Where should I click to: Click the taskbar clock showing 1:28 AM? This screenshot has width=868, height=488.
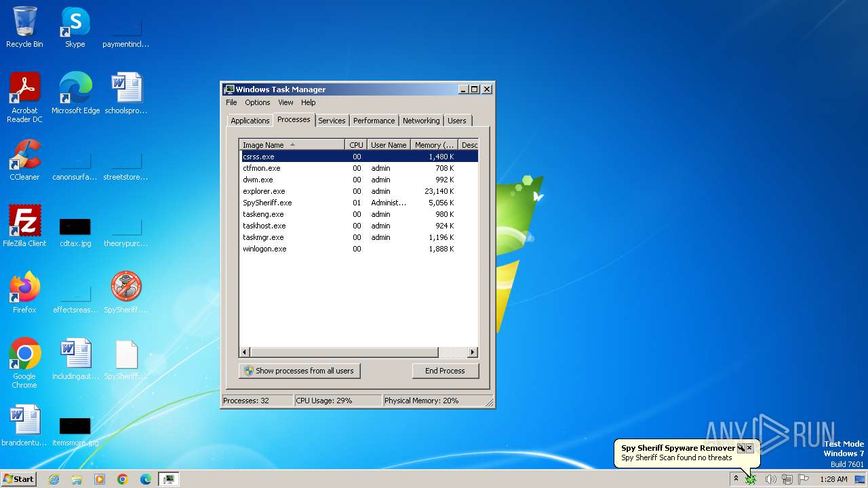point(833,479)
